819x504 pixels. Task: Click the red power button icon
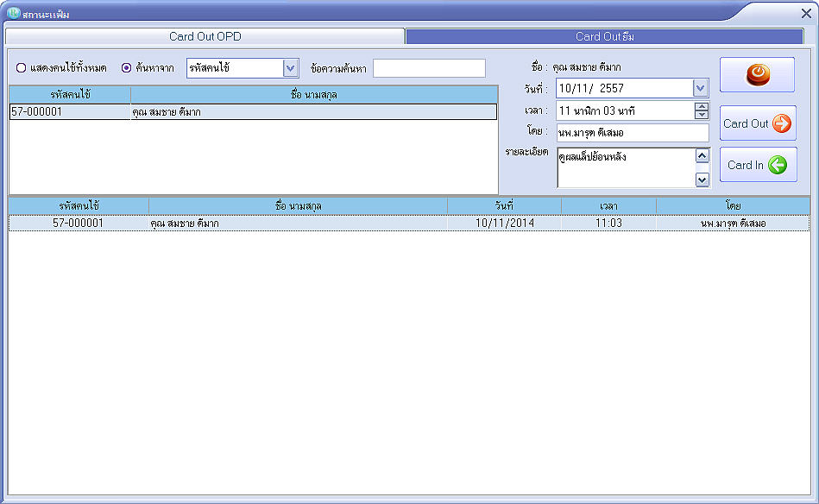pos(758,75)
